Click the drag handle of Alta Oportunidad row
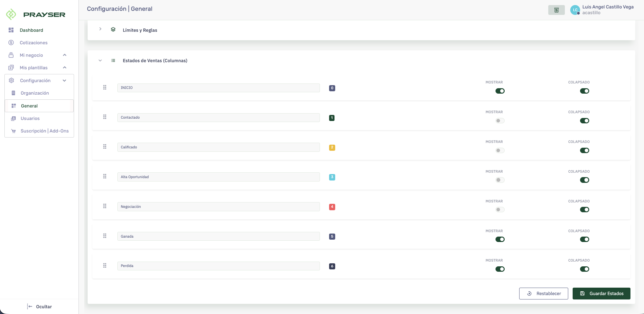 click(105, 176)
